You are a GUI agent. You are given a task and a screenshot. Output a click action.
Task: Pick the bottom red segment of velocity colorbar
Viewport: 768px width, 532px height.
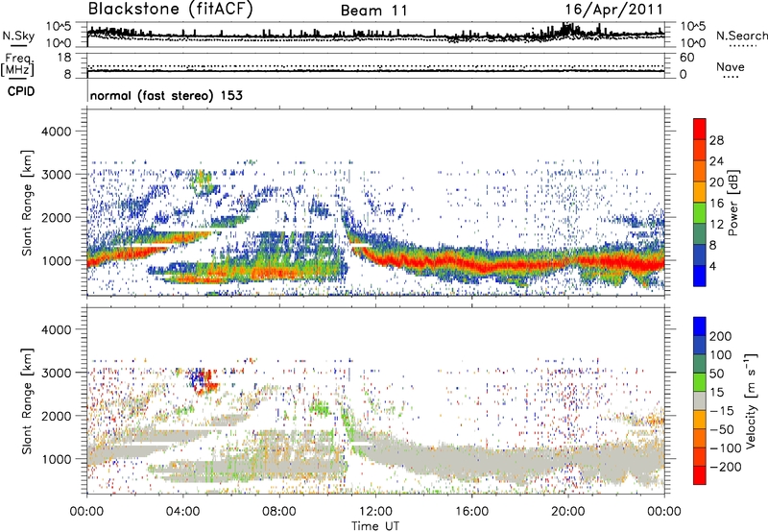700,475
